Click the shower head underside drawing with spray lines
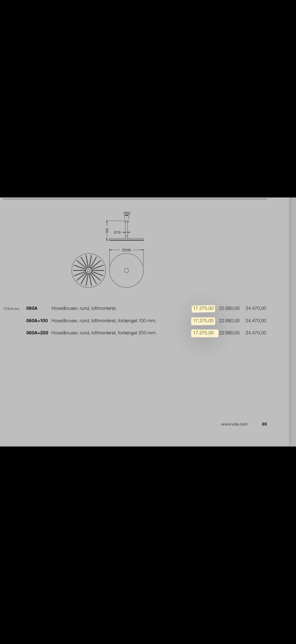The height and width of the screenshot is (644, 296). click(88, 270)
